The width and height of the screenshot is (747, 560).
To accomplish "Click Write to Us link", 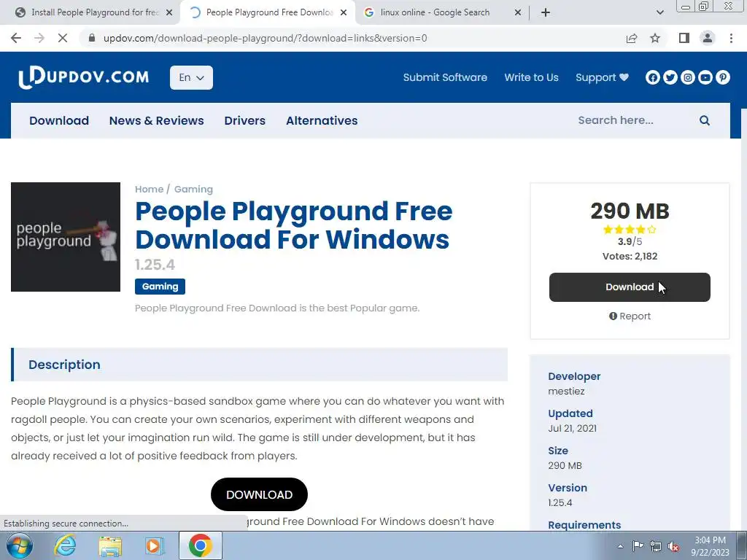I will (x=531, y=77).
